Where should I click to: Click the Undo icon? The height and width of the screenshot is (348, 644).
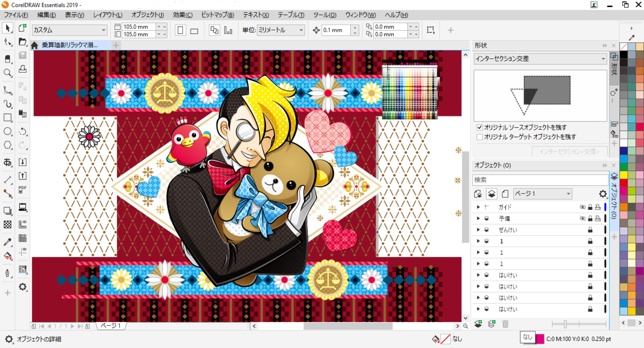click(23, 131)
